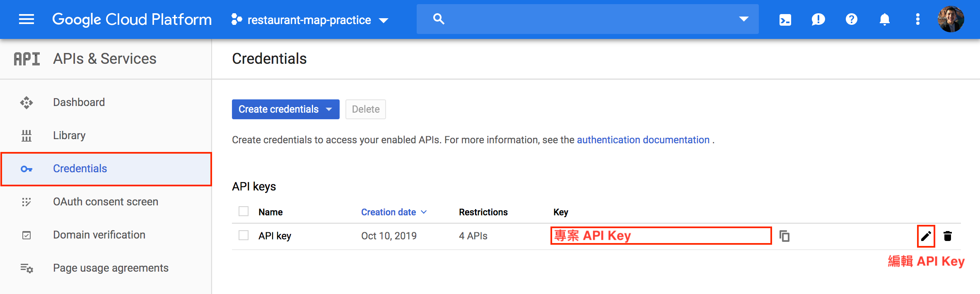Viewport: 980px width, 294px height.
Task: Open the Create credentials dropdown
Action: coord(285,109)
